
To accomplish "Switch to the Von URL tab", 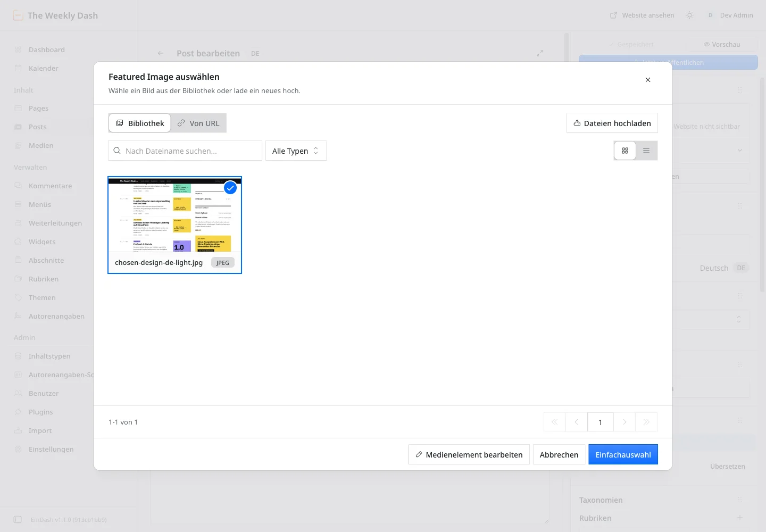I will tap(198, 123).
